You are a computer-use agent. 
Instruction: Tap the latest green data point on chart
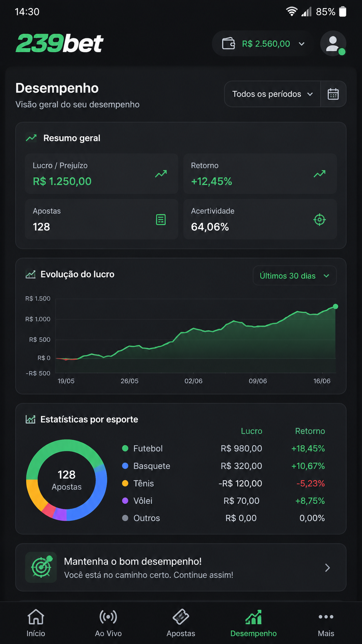[x=335, y=307]
